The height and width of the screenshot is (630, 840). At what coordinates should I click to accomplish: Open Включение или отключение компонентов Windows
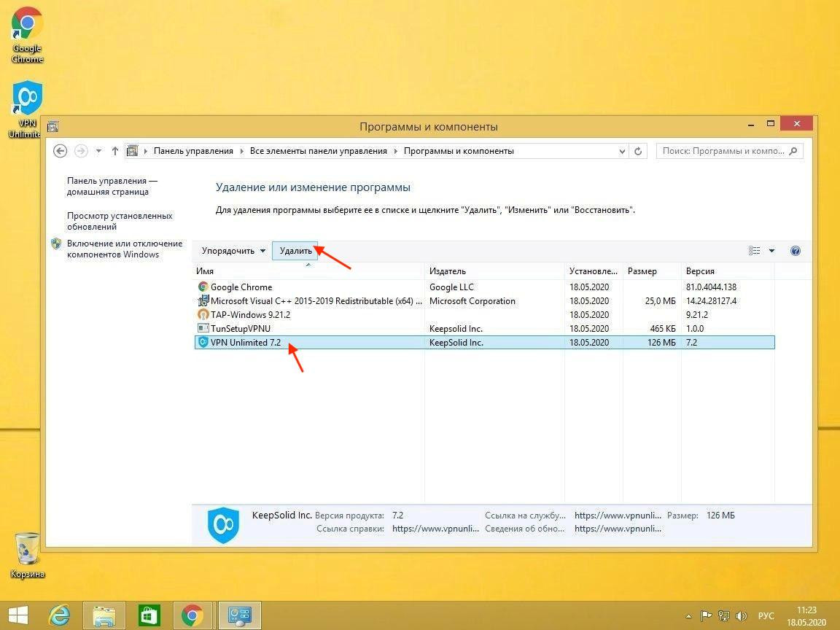(x=124, y=249)
